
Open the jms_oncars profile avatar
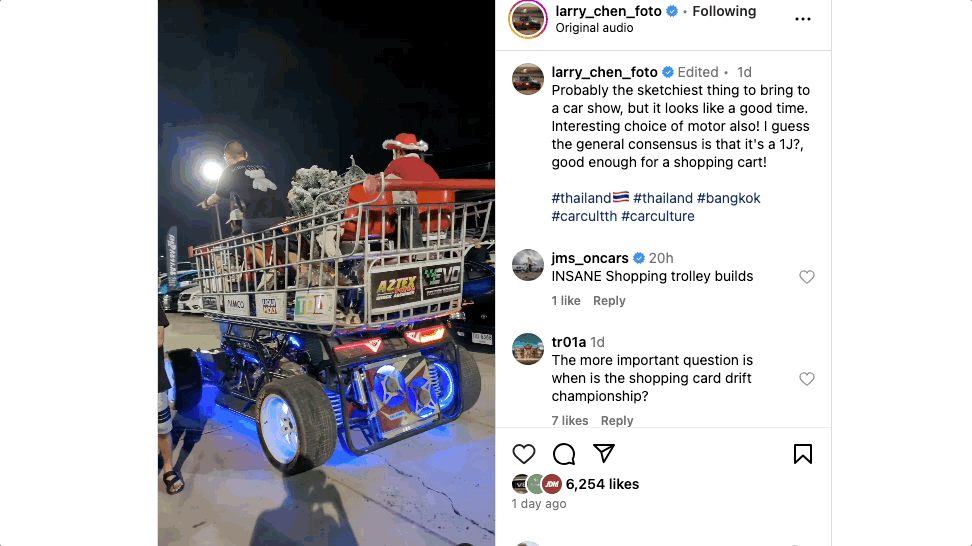click(x=528, y=265)
